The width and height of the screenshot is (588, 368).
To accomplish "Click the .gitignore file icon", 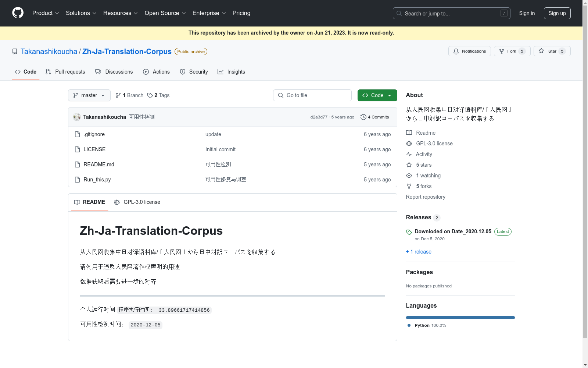I will pyautogui.click(x=77, y=134).
